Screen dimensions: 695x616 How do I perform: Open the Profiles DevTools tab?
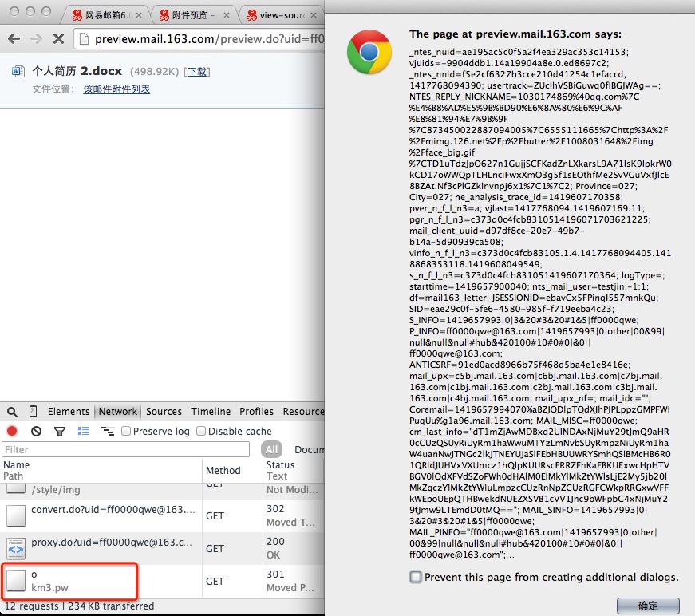click(x=257, y=411)
